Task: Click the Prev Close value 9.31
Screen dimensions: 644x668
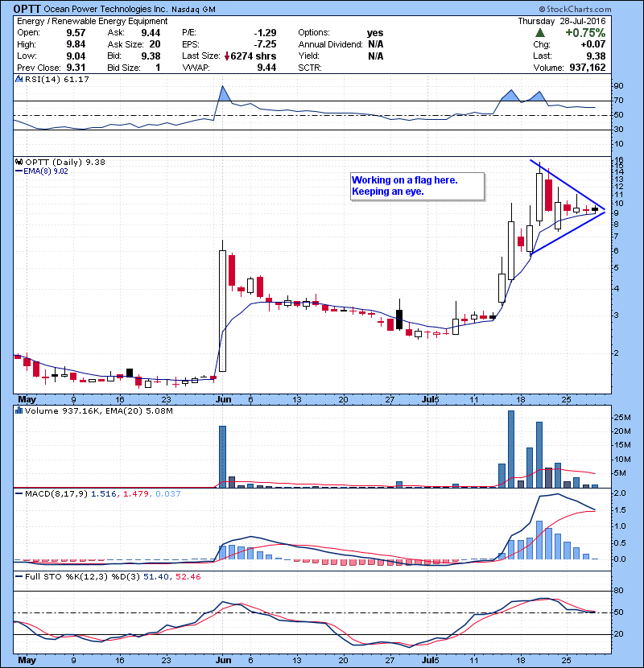Action: [76, 68]
